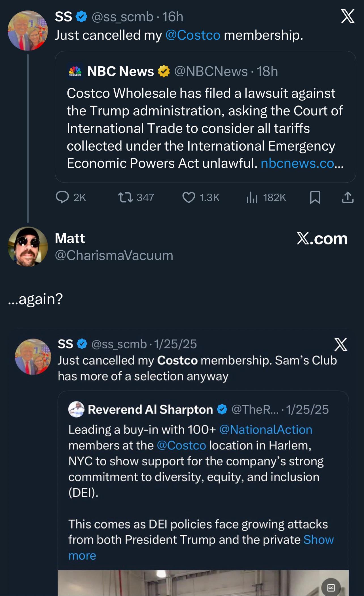Click the NBC News gold verified badge
This screenshot has width=364, height=596.
click(164, 71)
